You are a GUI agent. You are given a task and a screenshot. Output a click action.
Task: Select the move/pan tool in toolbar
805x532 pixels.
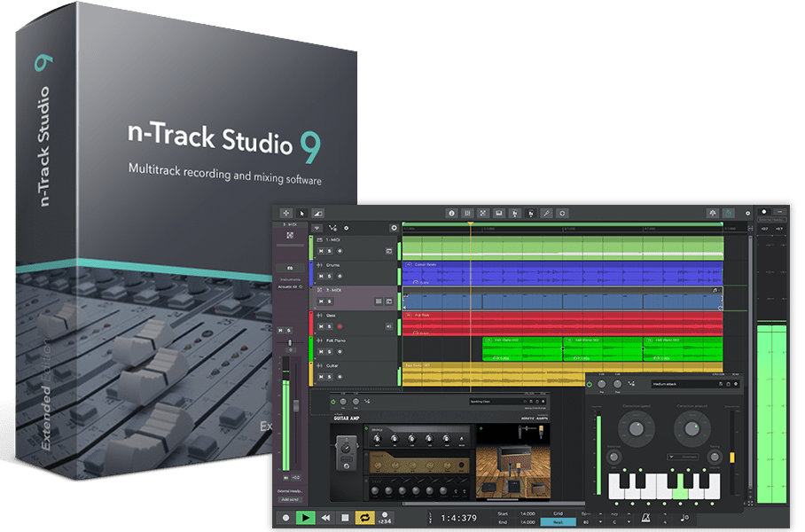(x=286, y=213)
